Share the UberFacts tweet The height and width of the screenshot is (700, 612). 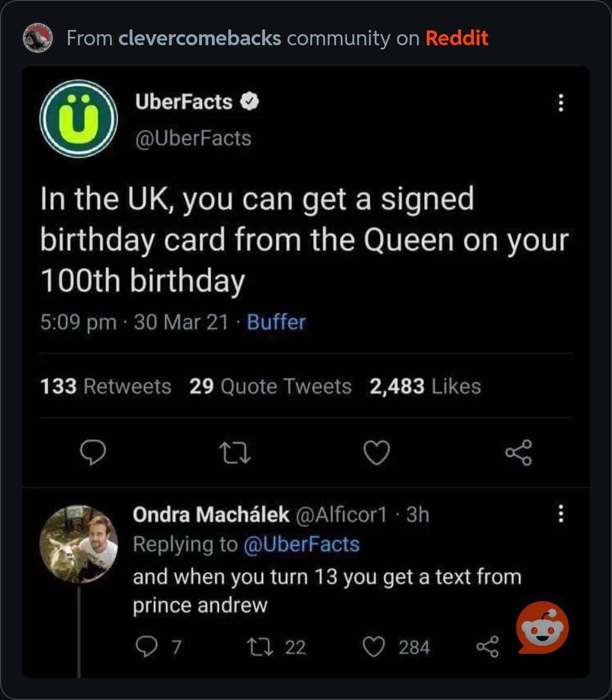(518, 453)
